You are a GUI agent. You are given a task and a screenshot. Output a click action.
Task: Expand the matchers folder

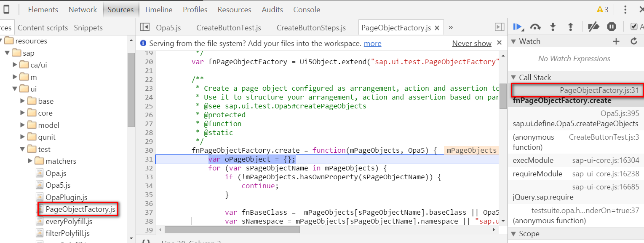pos(30,161)
